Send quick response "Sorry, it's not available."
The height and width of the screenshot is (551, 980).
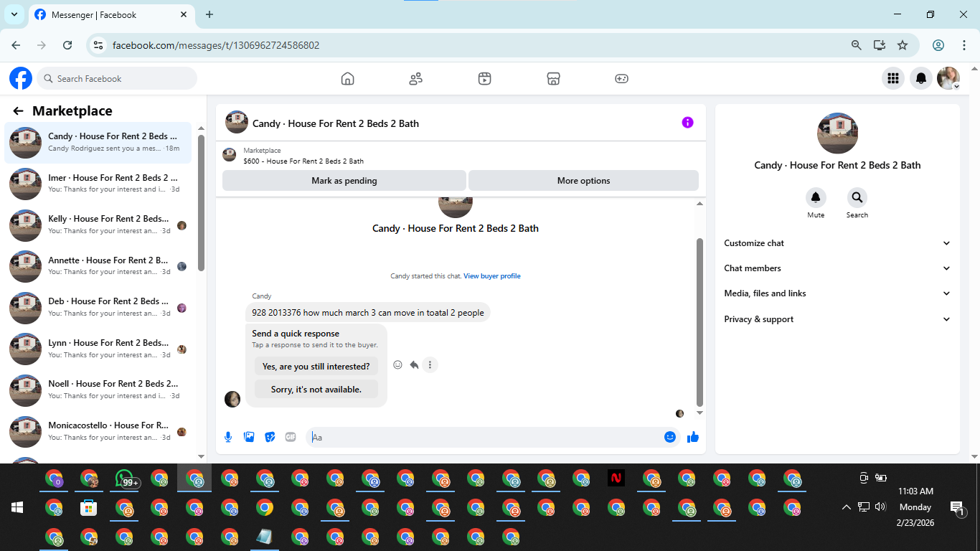pyautogui.click(x=316, y=390)
